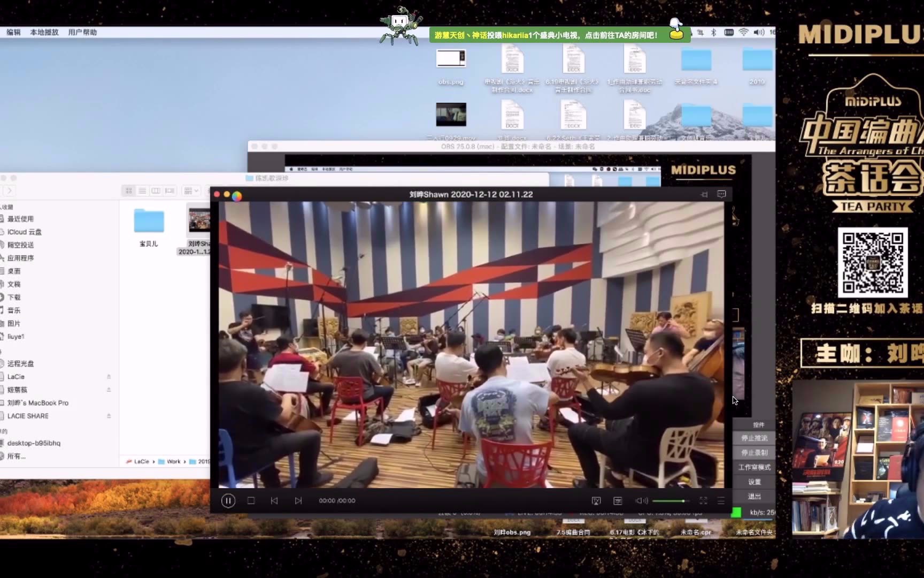Open Finder group-by dropdown

(191, 191)
